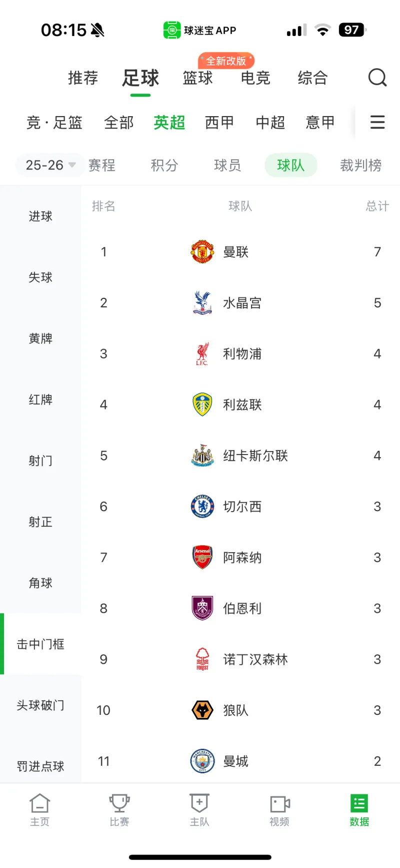Image resolution: width=400 pixels, height=868 pixels.
Task: Open the 比赛 trophy icon
Action: (x=119, y=804)
